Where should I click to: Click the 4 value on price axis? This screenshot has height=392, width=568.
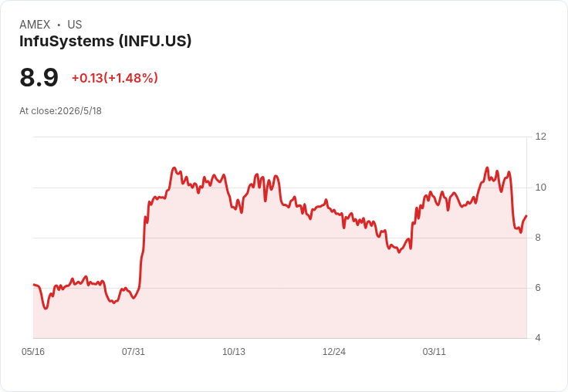(538, 338)
